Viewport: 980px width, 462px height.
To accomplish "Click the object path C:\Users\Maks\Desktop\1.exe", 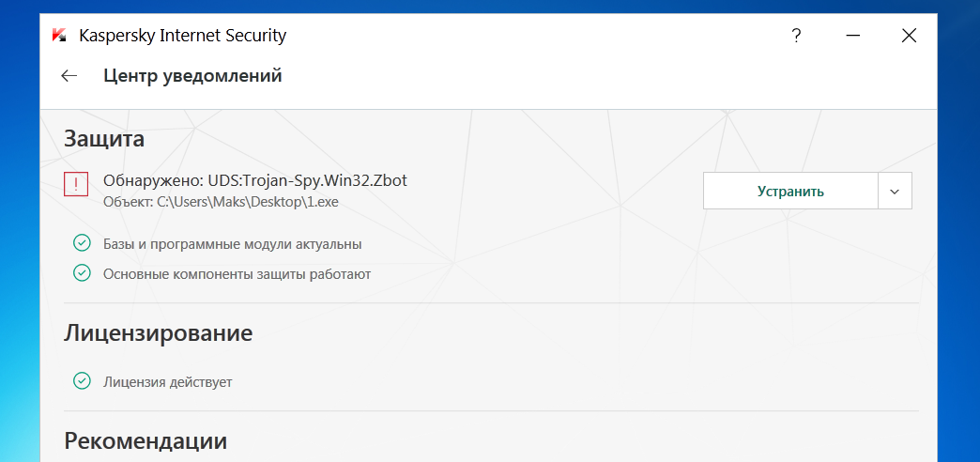I will (221, 202).
